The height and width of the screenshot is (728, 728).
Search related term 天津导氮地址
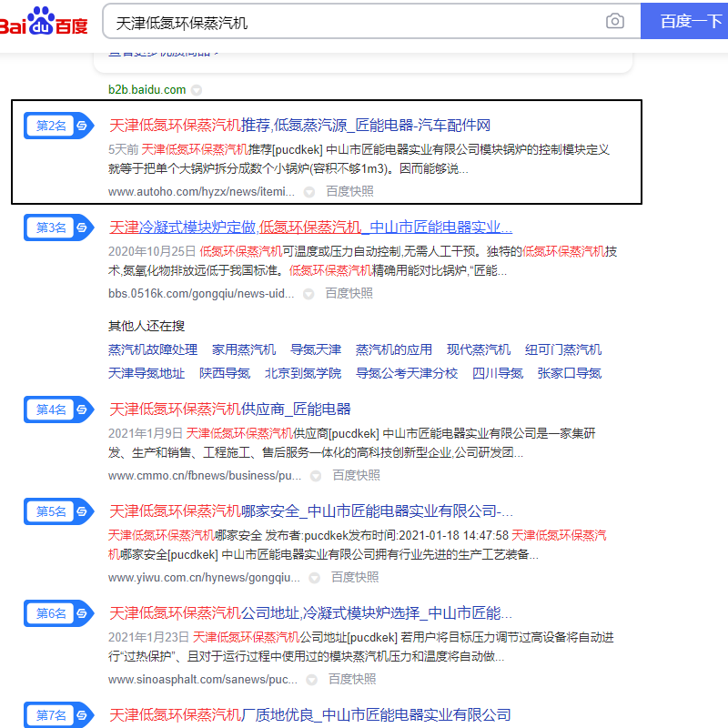pyautogui.click(x=147, y=373)
